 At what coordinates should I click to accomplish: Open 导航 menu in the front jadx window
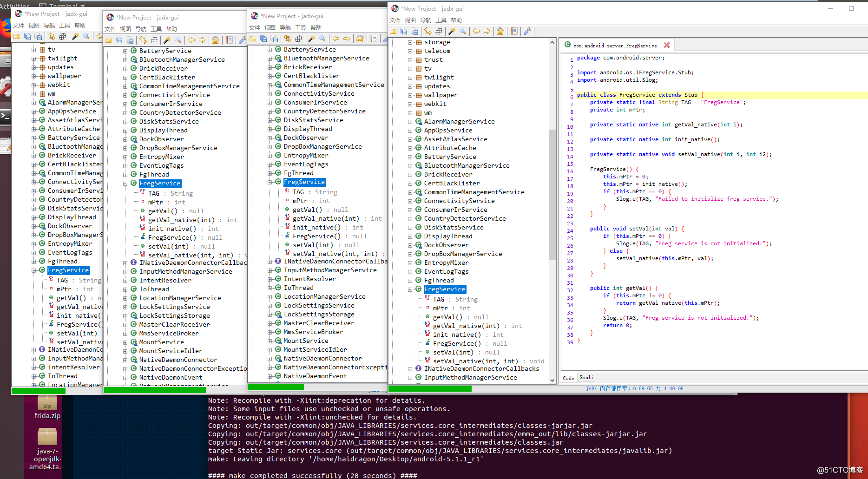click(x=426, y=20)
